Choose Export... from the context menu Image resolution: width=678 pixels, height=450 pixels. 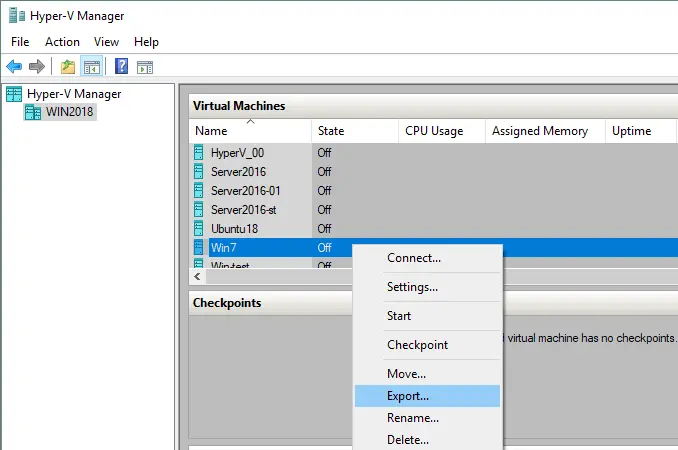tap(427, 396)
